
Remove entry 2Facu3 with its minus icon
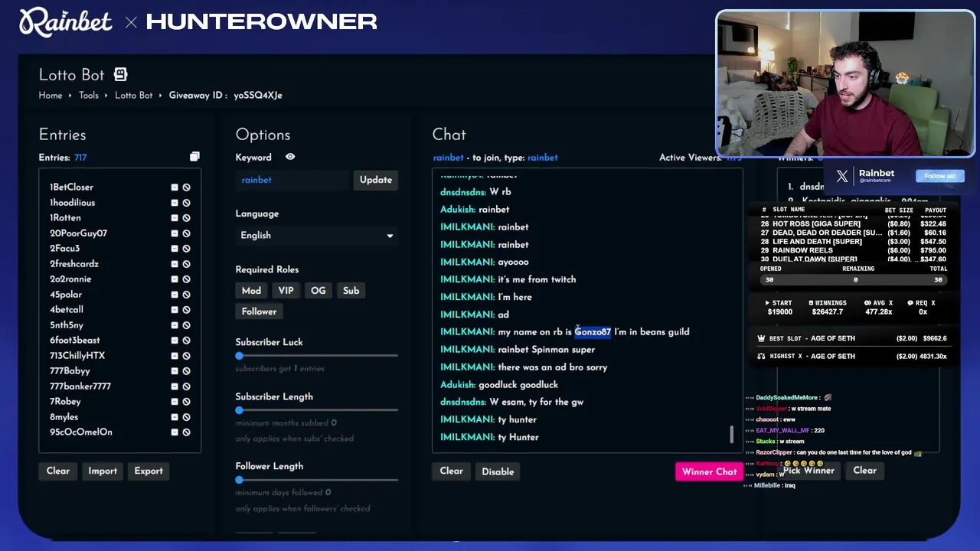[175, 249]
